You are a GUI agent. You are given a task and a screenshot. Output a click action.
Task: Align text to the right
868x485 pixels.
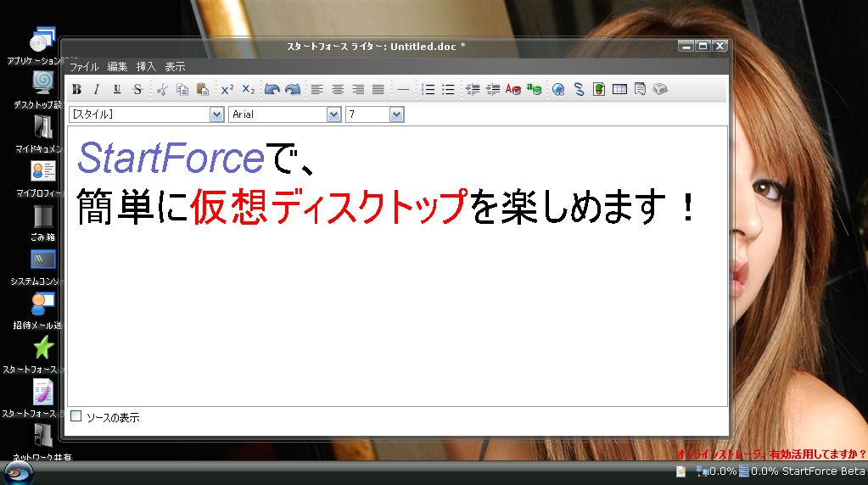[358, 89]
